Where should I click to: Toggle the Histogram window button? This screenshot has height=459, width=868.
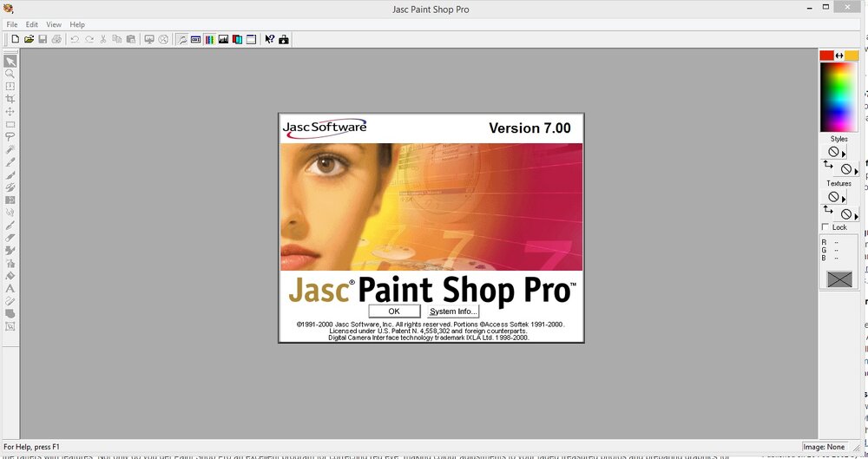(x=224, y=39)
